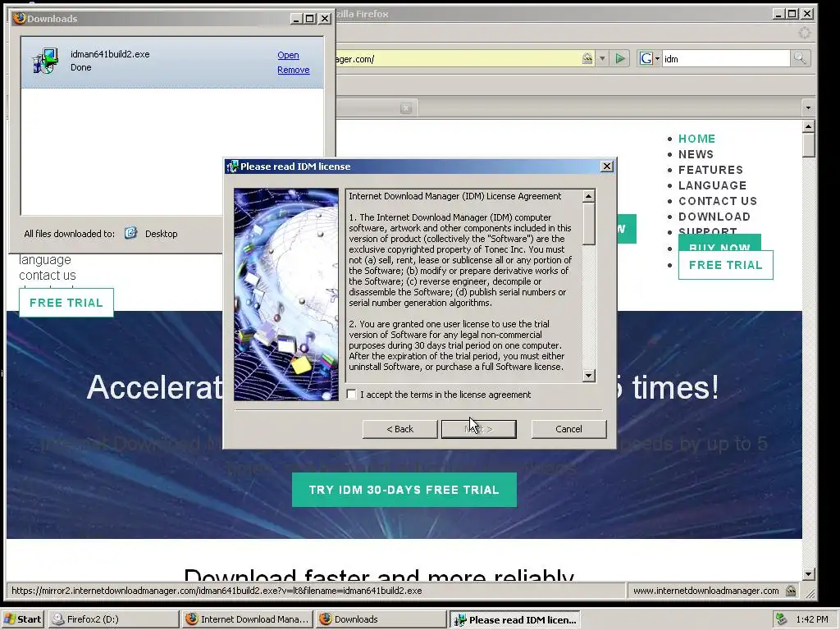Open the tab list dropdown arrow
840x630 pixels.
point(808,108)
